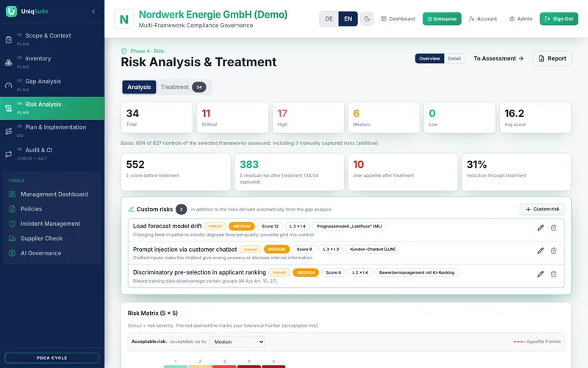Open Scope & Context phase
The image size is (588, 368).
coord(52,39)
